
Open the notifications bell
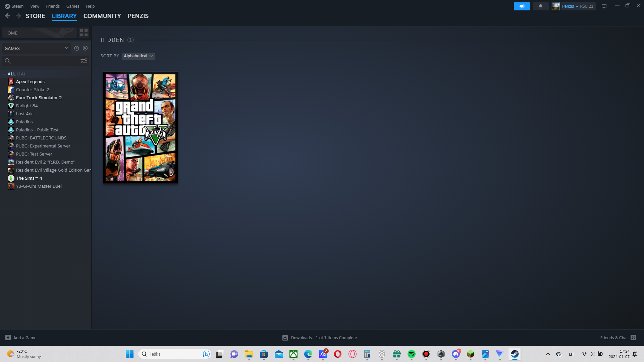540,6
